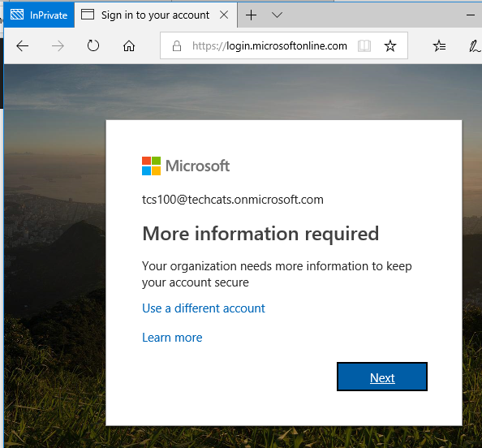This screenshot has width=482, height=448.
Task: Open the browser home page
Action: click(x=129, y=45)
